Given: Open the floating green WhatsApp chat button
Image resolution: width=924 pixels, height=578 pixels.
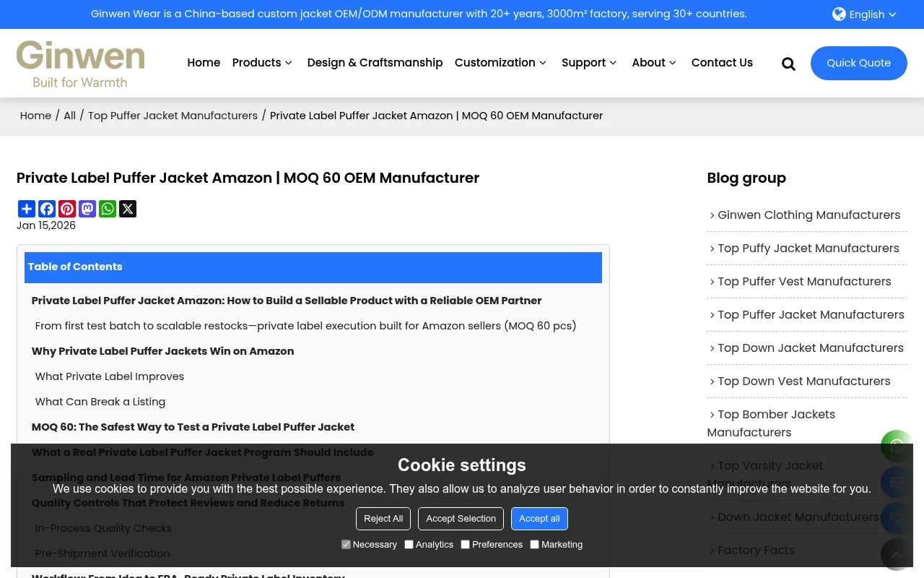Looking at the screenshot, I should tap(897, 446).
